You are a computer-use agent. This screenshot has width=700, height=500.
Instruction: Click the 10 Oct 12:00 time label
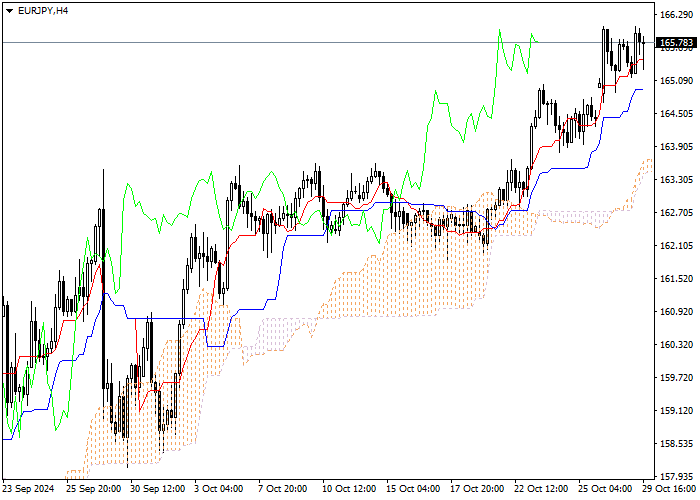pos(350,489)
